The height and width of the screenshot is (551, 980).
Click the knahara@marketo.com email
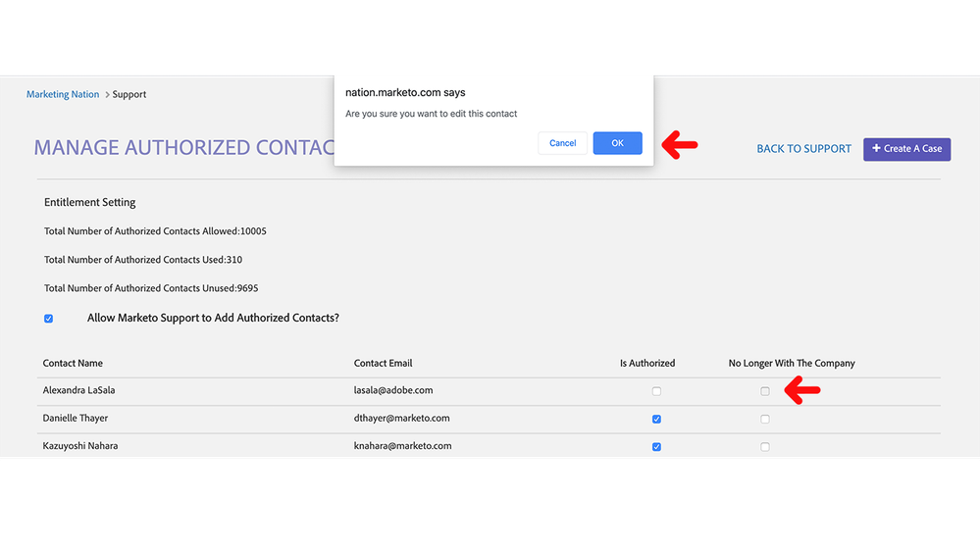[x=402, y=445]
